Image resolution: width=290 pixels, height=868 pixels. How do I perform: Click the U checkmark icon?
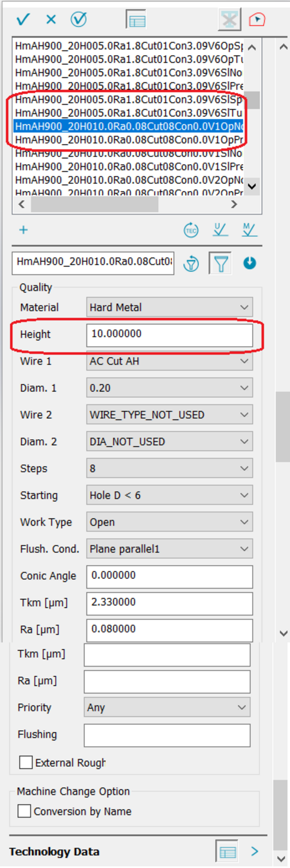(220, 230)
